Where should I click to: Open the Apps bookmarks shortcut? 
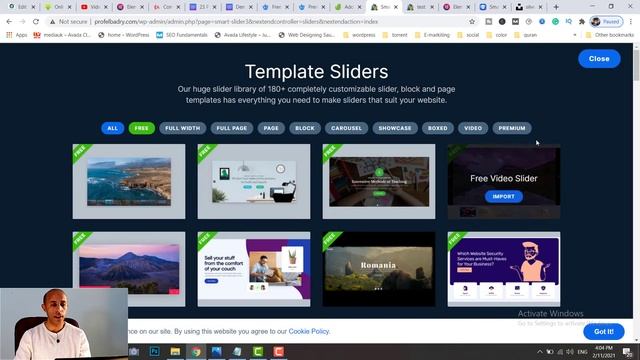(x=17, y=35)
